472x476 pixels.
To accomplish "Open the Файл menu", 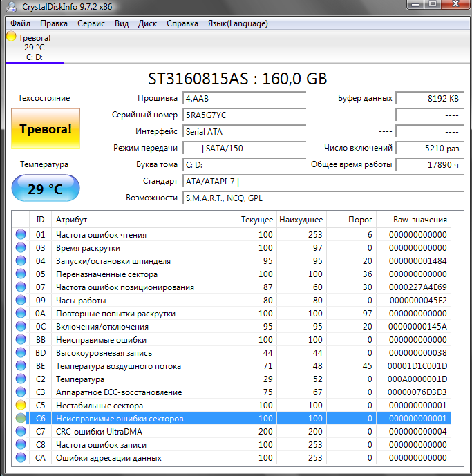I will (20, 23).
